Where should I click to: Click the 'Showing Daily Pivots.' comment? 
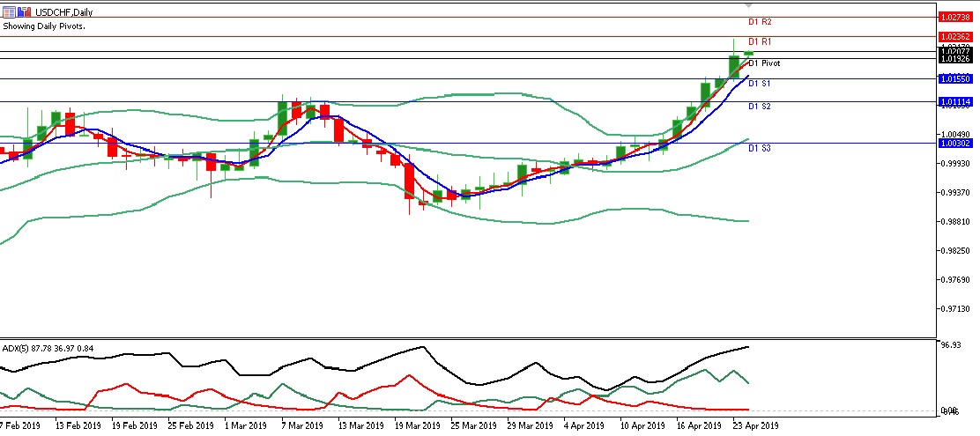pyautogui.click(x=44, y=26)
